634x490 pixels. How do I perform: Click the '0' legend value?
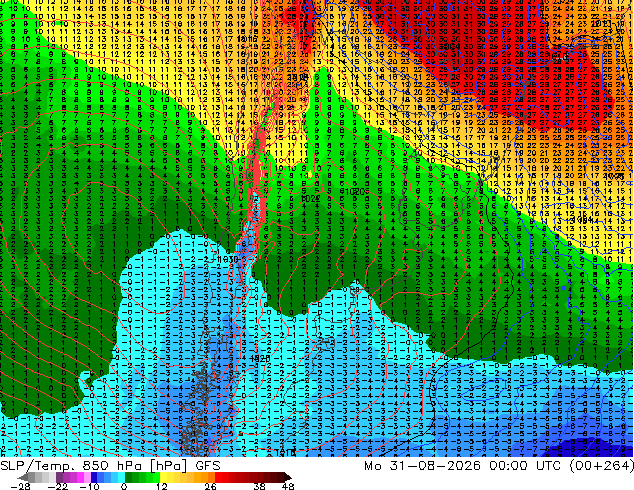point(124,486)
